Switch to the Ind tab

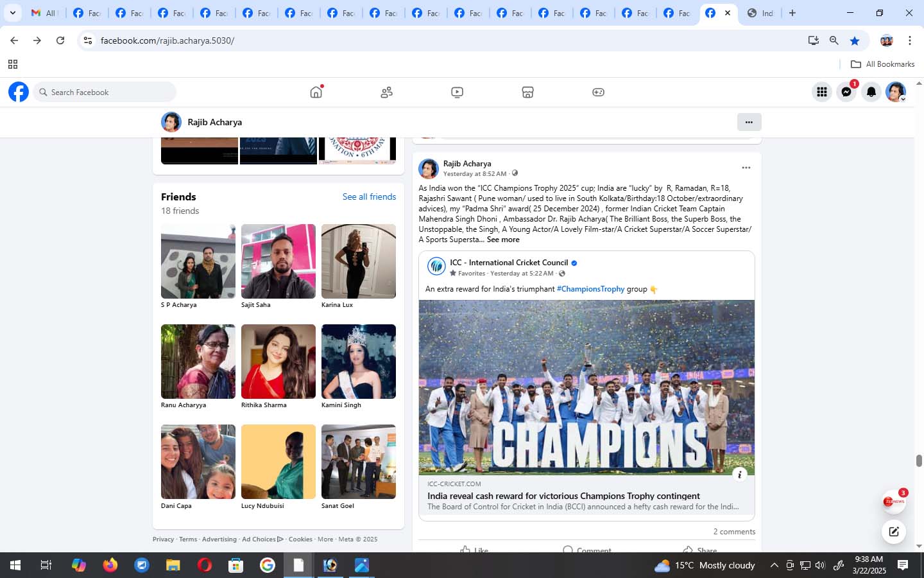click(760, 13)
